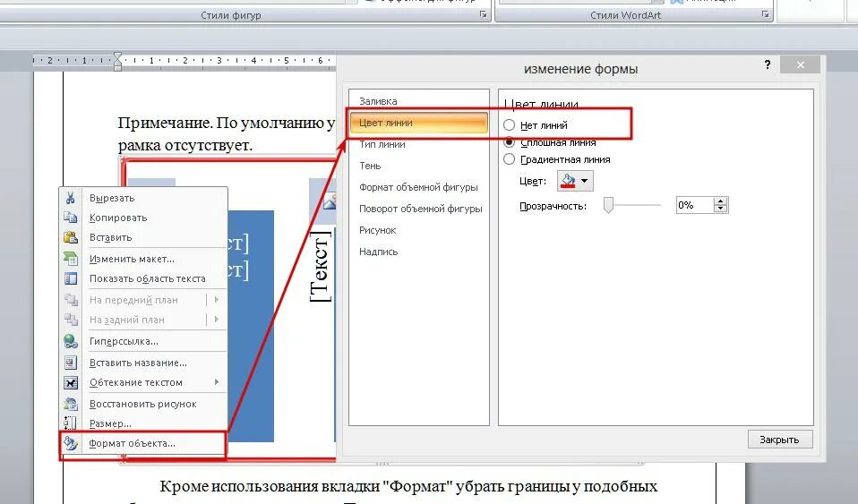This screenshot has width=858, height=504.
Task: Click the line color paint bucket swatch
Action: (x=569, y=181)
